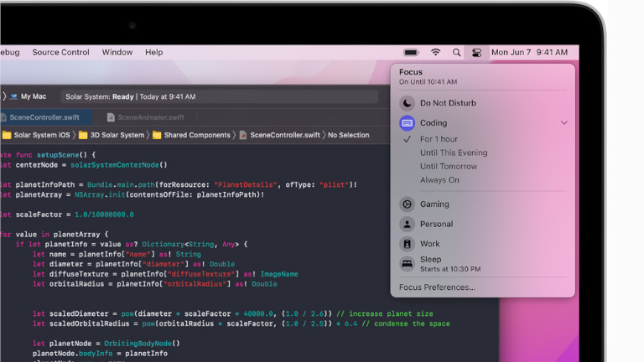Click "On Until 10:41 AM" text

428,81
